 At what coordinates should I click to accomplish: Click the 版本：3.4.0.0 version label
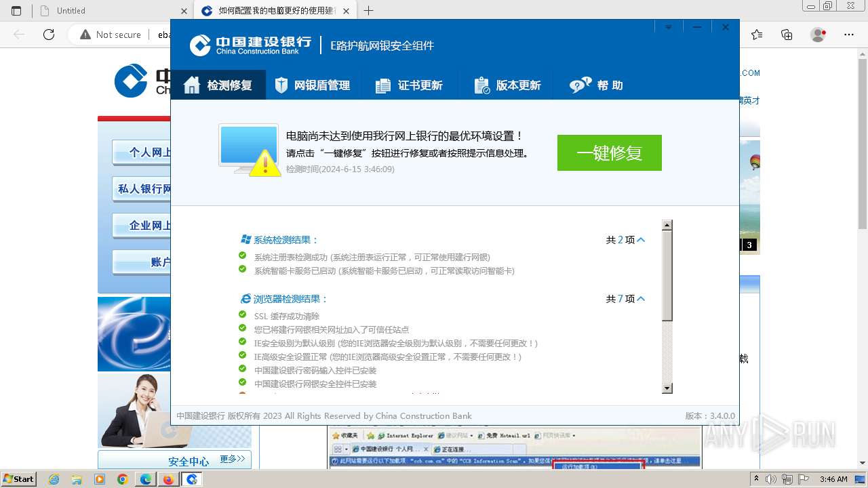click(710, 416)
